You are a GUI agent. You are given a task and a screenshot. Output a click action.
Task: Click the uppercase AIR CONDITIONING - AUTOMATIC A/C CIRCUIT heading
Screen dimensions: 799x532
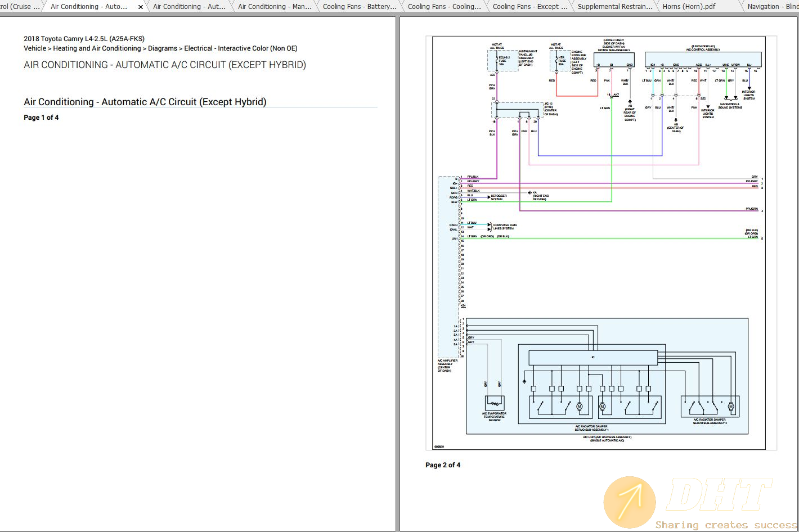165,65
